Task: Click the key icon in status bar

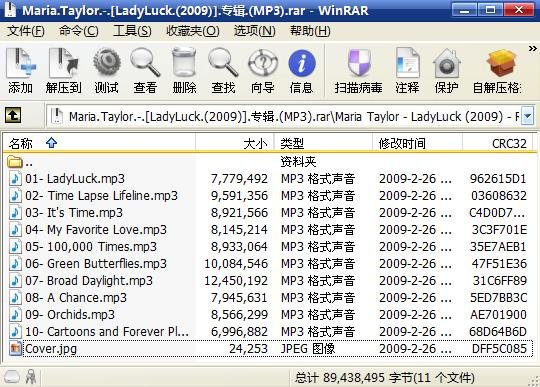Action: (31, 377)
